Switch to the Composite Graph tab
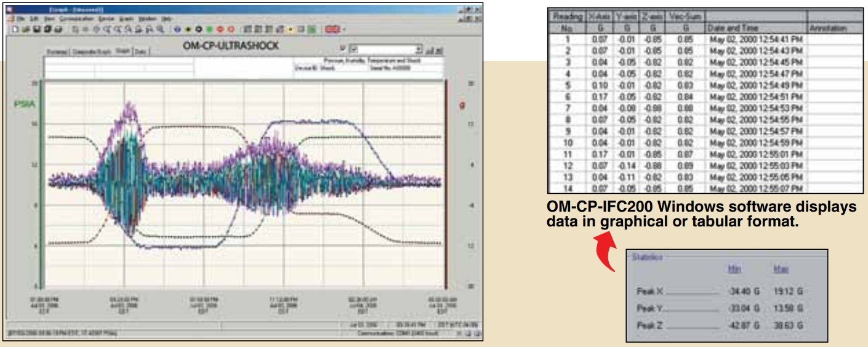This screenshot has width=868, height=347. click(x=92, y=52)
